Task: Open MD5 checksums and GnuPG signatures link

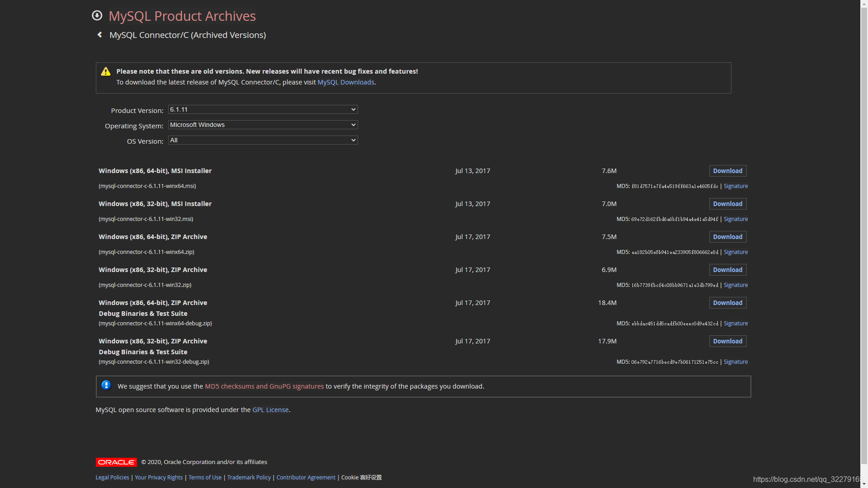Action: point(264,386)
